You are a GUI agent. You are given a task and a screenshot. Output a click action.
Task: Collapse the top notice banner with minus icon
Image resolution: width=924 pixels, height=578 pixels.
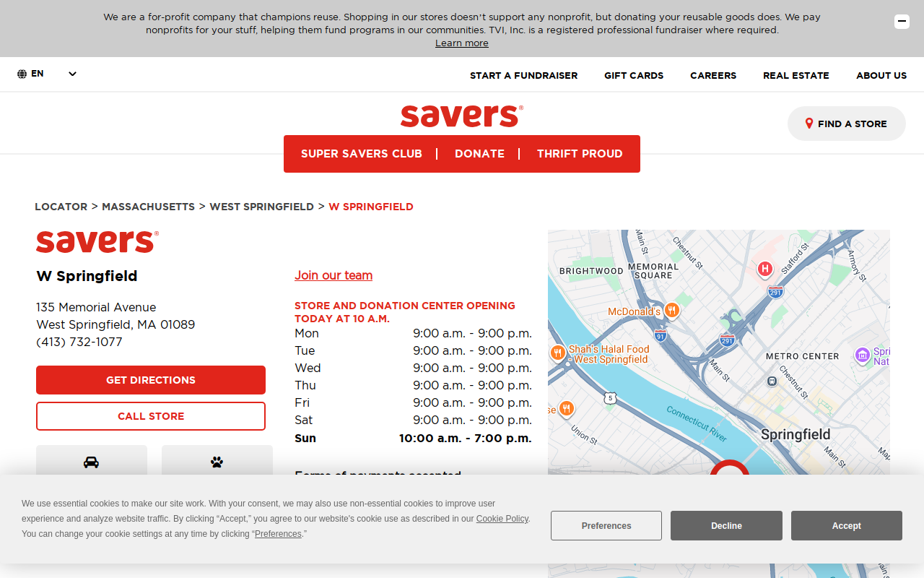(902, 22)
